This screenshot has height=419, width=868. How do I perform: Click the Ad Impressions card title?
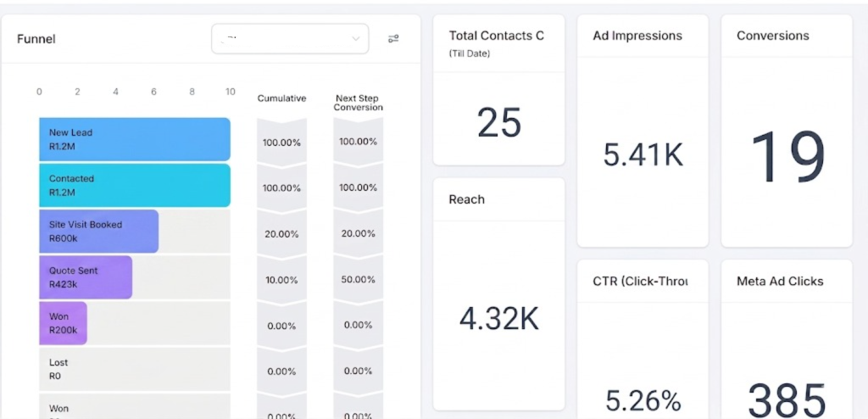click(637, 36)
